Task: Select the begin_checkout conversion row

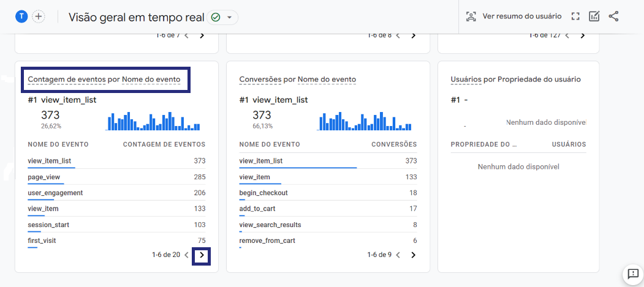Action: (x=328, y=193)
